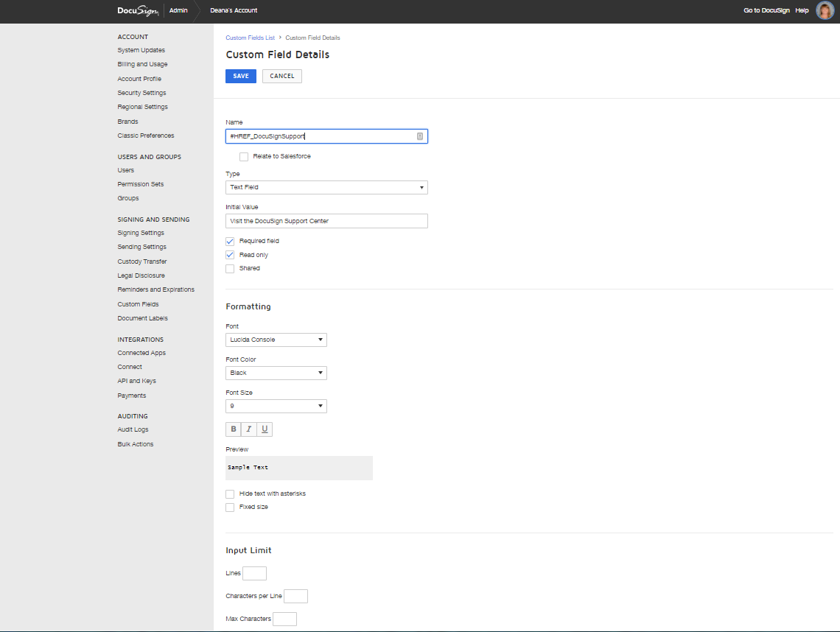Click the icon inside the Name field
Image resolution: width=840 pixels, height=632 pixels.
(420, 136)
